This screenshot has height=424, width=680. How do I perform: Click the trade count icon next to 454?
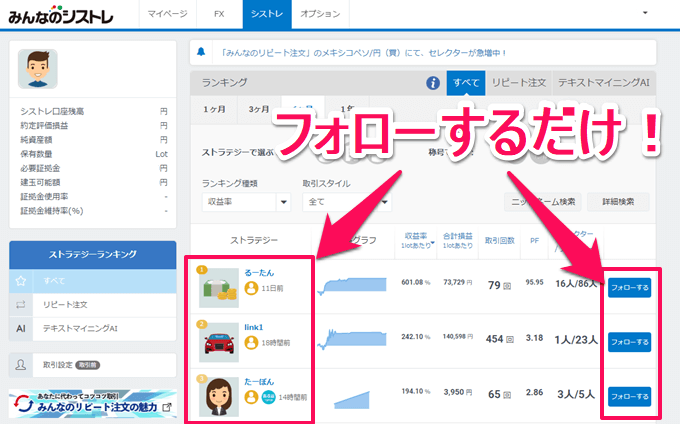click(510, 339)
